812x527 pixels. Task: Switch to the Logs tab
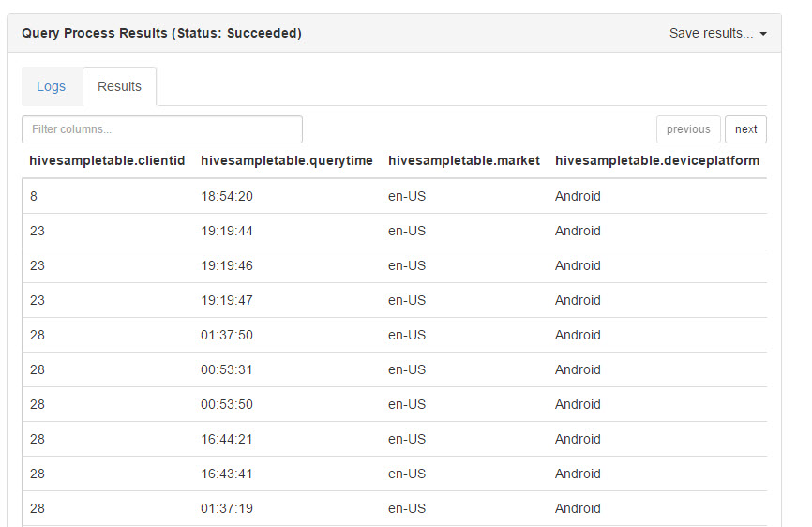[x=52, y=86]
